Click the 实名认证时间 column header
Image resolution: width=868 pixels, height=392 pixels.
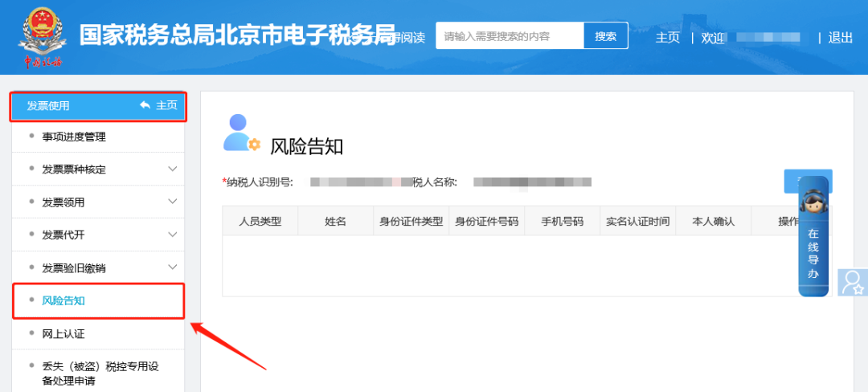point(637,221)
